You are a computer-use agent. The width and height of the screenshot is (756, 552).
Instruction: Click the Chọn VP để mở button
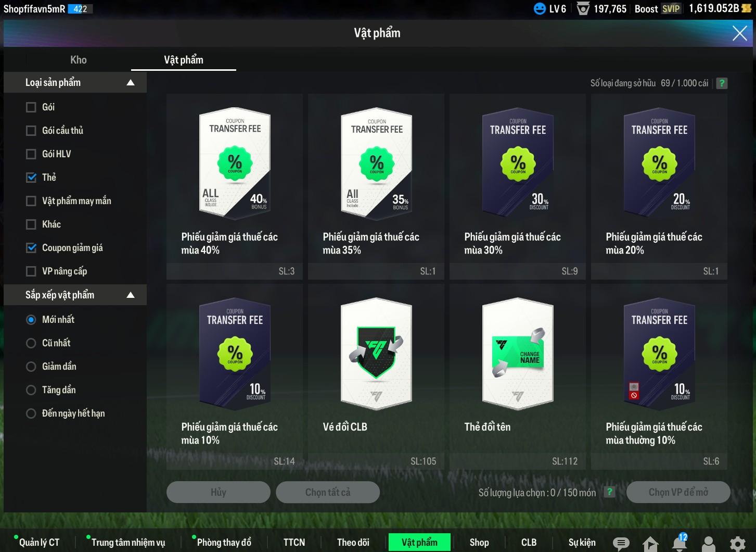(678, 492)
